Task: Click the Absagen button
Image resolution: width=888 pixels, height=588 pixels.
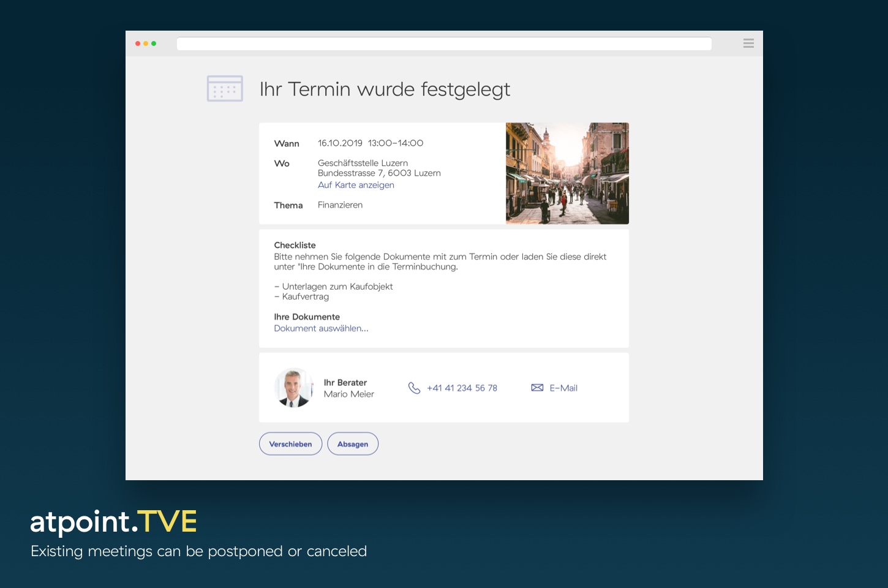Action: pyautogui.click(x=353, y=444)
